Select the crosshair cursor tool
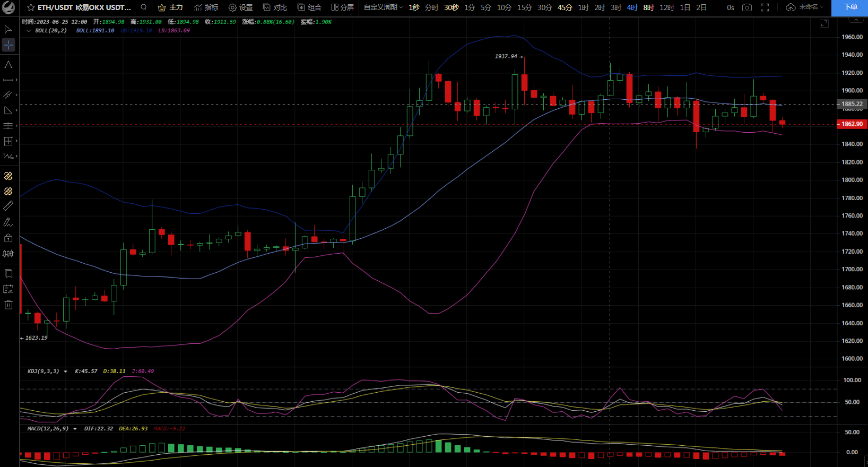The image size is (868, 467). click(x=8, y=45)
